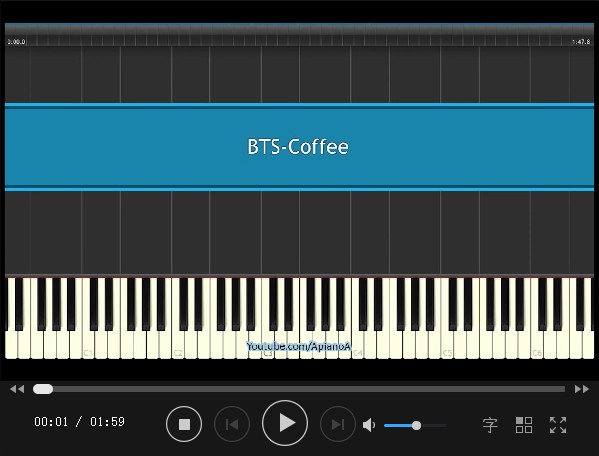This screenshot has width=599, height=456.
Task: Adjust the volume slider handle
Action: pyautogui.click(x=416, y=425)
